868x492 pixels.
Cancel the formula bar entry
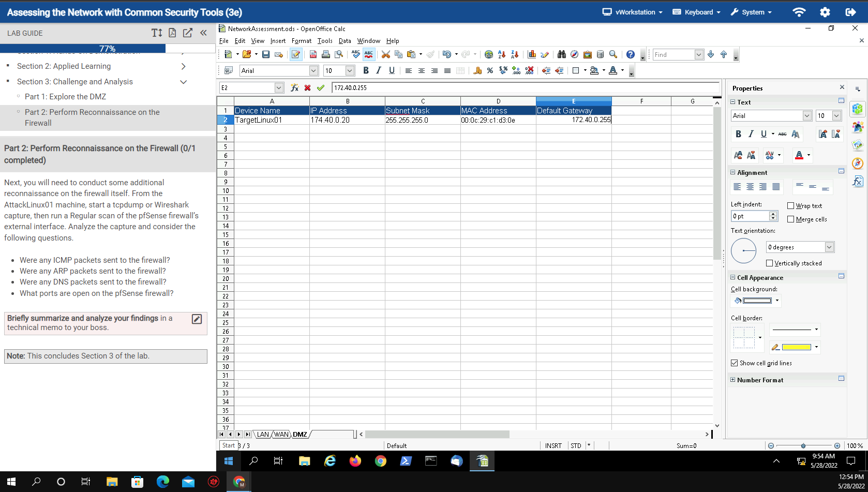coord(307,88)
